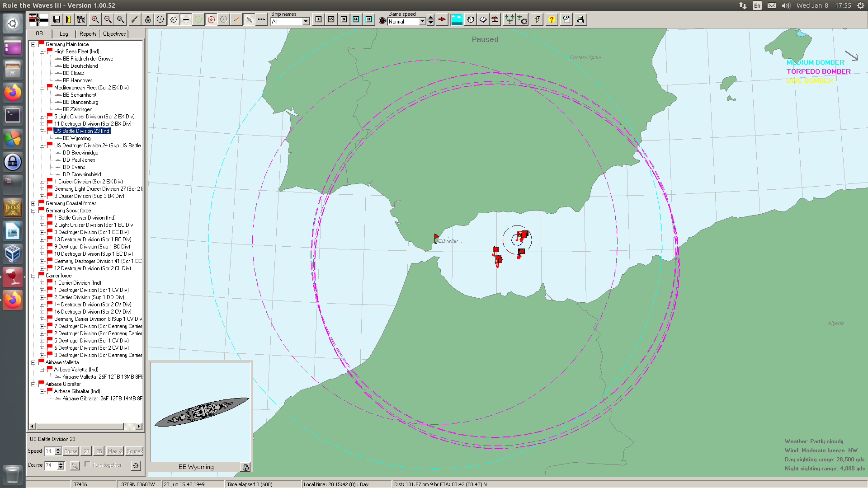Click the red arrow toolbar icon

[x=442, y=19]
